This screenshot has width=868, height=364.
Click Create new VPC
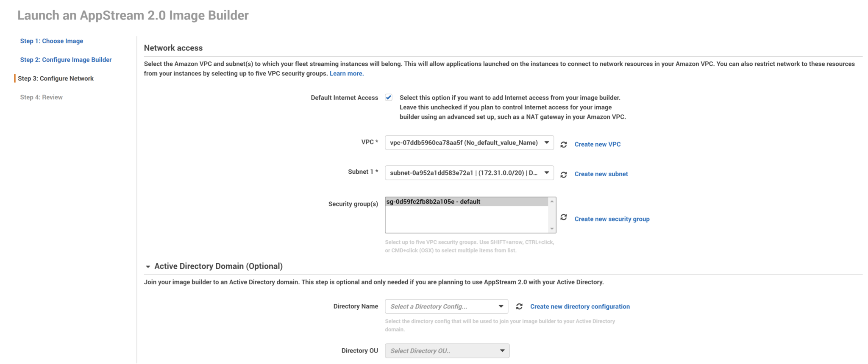point(597,144)
